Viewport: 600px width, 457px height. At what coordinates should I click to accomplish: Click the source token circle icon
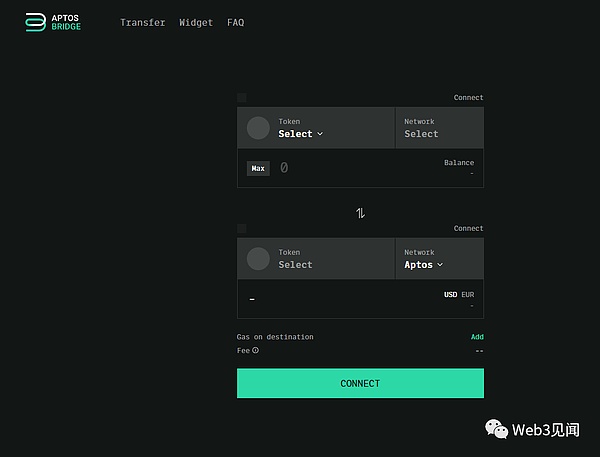click(x=258, y=128)
